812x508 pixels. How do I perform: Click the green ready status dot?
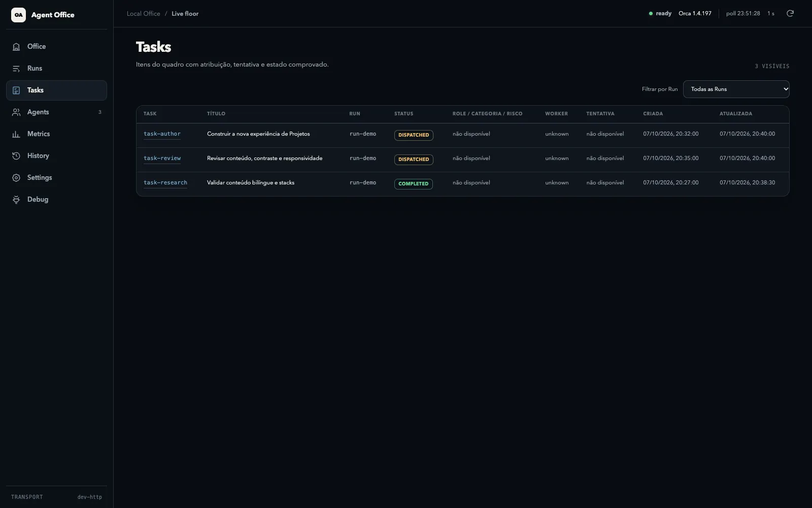tap(651, 14)
